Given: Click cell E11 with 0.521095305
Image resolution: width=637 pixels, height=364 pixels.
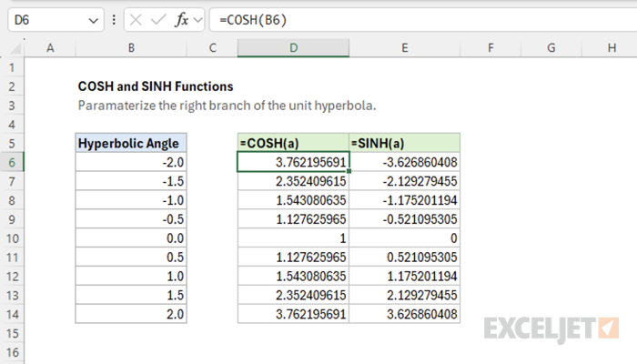Looking at the screenshot, I should coord(405,258).
